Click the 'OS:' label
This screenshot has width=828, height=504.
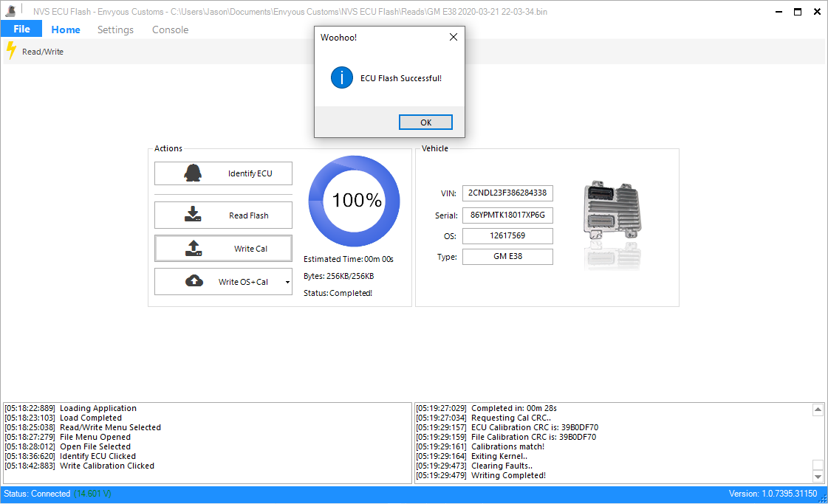(450, 236)
